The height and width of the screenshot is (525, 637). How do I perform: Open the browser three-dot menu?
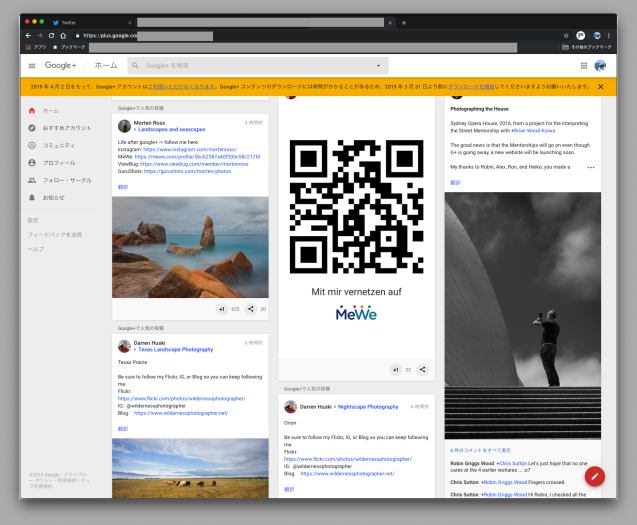coord(609,36)
